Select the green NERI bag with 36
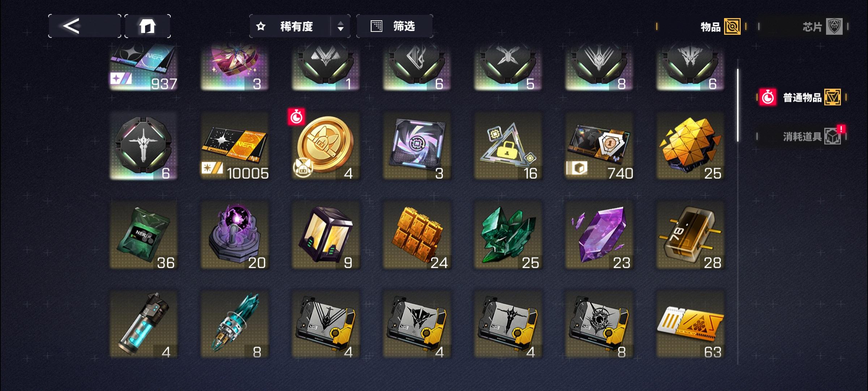Viewport: 868px width, 391px height. coord(143,235)
